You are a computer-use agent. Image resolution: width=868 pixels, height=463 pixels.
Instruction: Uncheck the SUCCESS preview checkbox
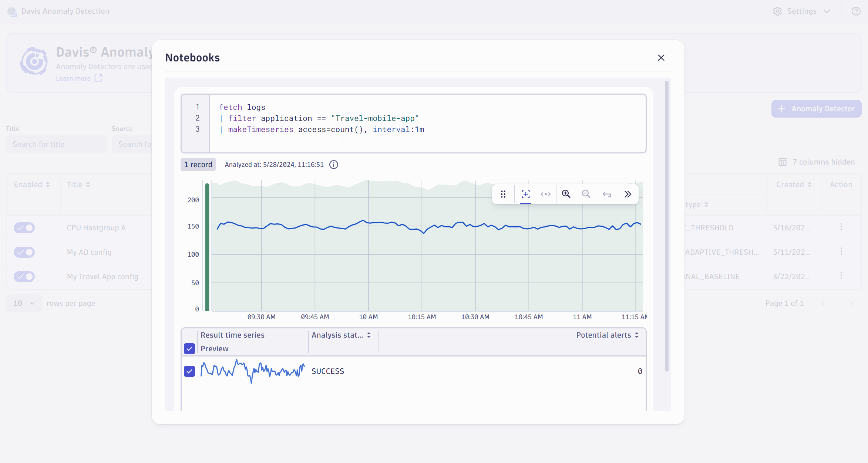tap(189, 371)
